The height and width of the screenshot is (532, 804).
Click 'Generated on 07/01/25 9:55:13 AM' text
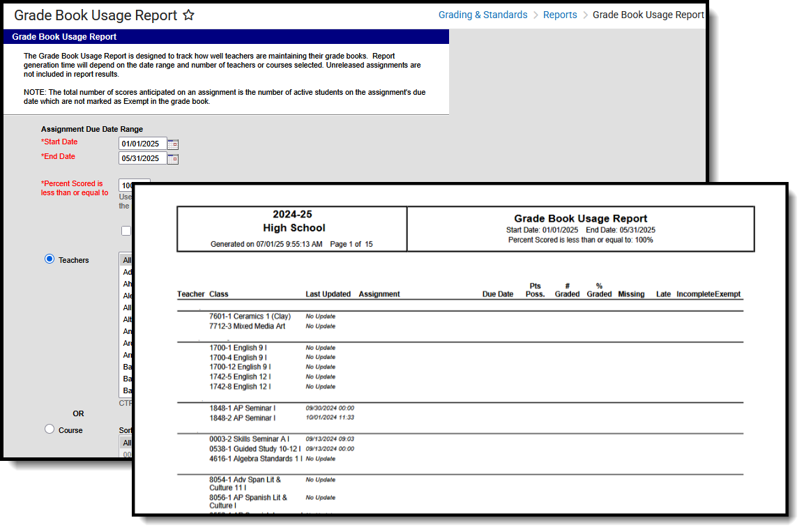(x=266, y=245)
